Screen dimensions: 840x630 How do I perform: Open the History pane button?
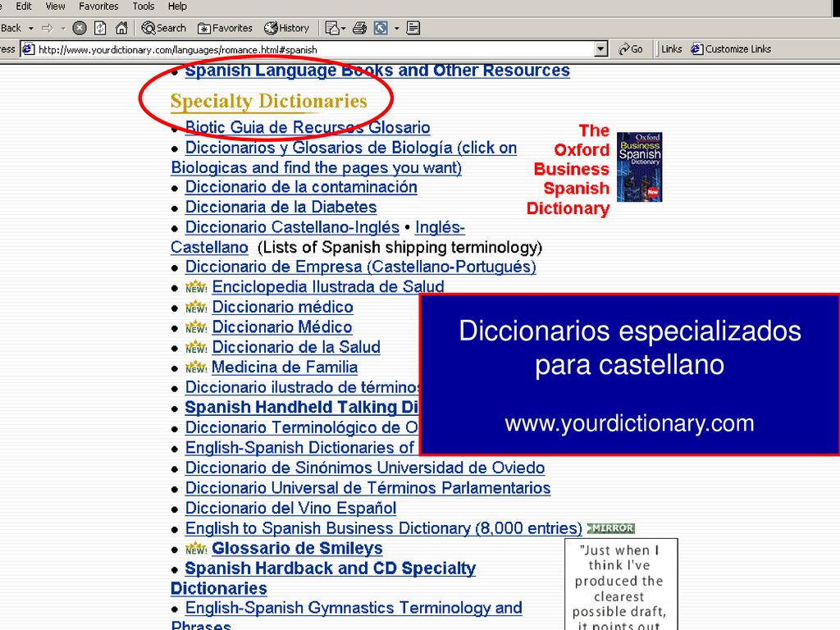(x=287, y=28)
